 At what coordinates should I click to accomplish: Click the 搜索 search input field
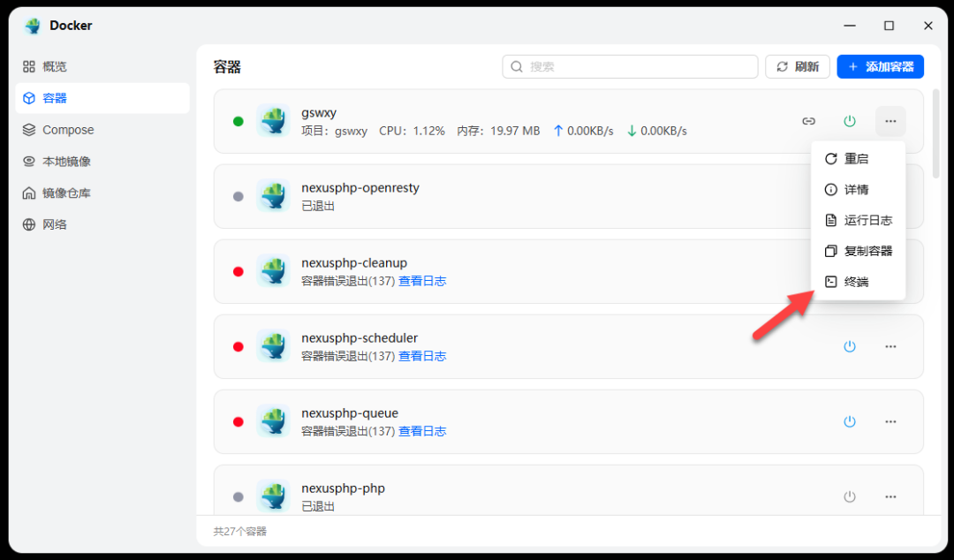click(x=630, y=66)
